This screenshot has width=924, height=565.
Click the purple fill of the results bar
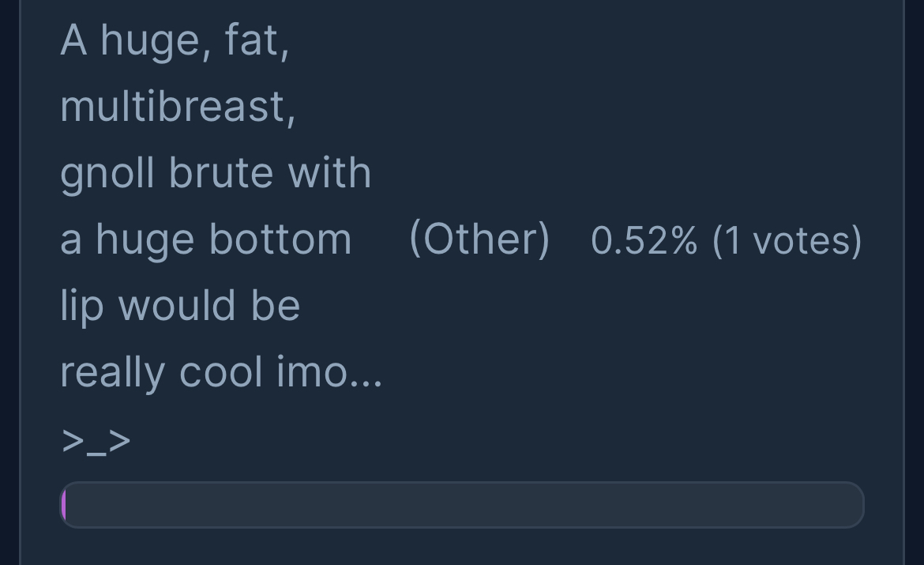click(x=64, y=505)
